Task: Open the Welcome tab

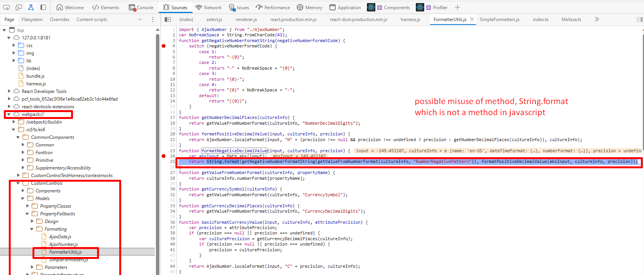Action: coord(70,7)
